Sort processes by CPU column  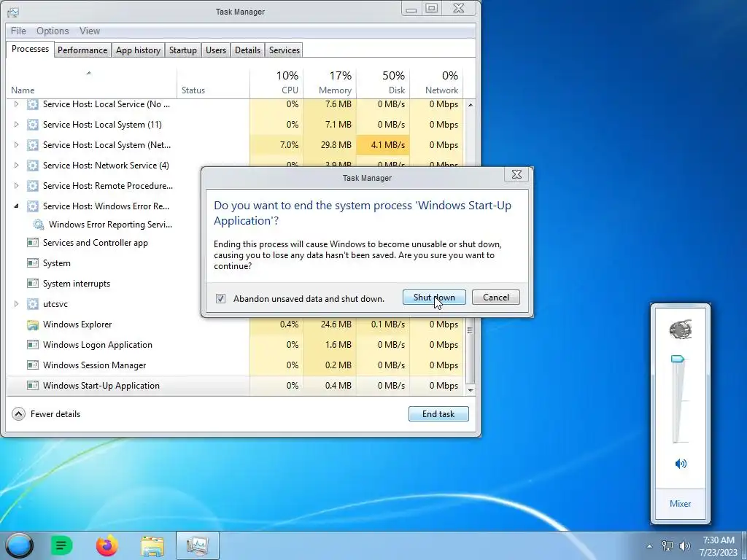click(276, 82)
